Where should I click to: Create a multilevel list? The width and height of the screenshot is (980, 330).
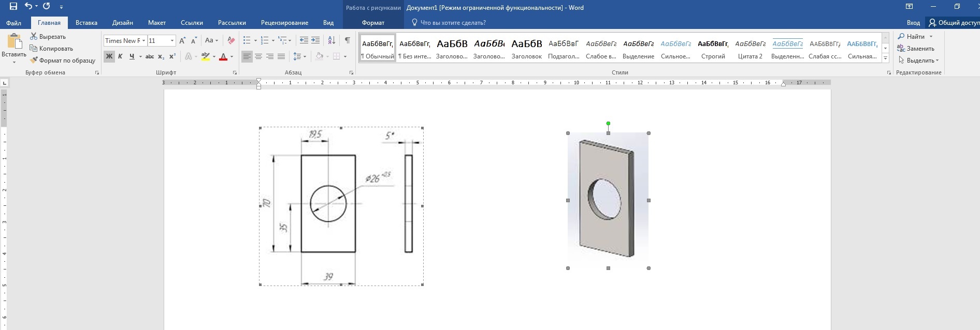click(282, 40)
